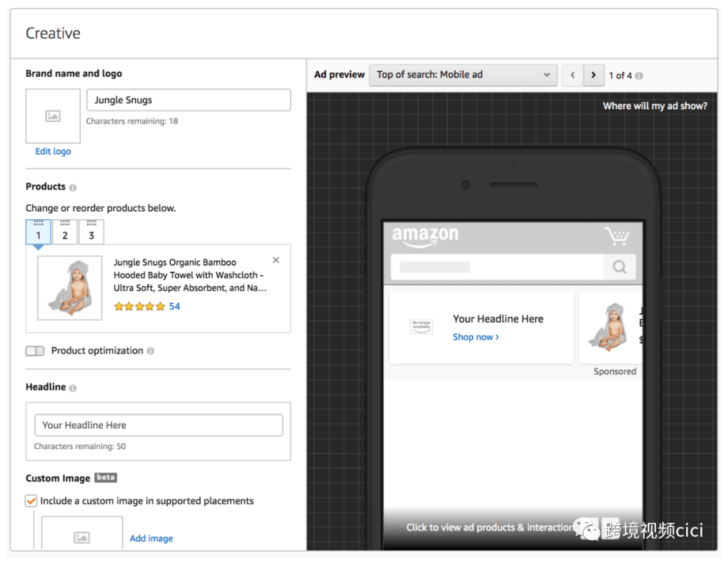Open the Ad preview placement dropdown
Viewport: 728px width, 563px height.
(x=463, y=75)
